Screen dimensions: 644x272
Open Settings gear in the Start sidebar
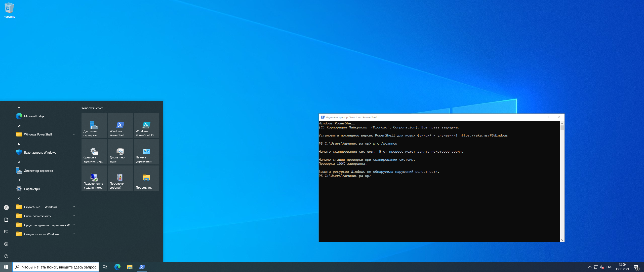(x=6, y=244)
